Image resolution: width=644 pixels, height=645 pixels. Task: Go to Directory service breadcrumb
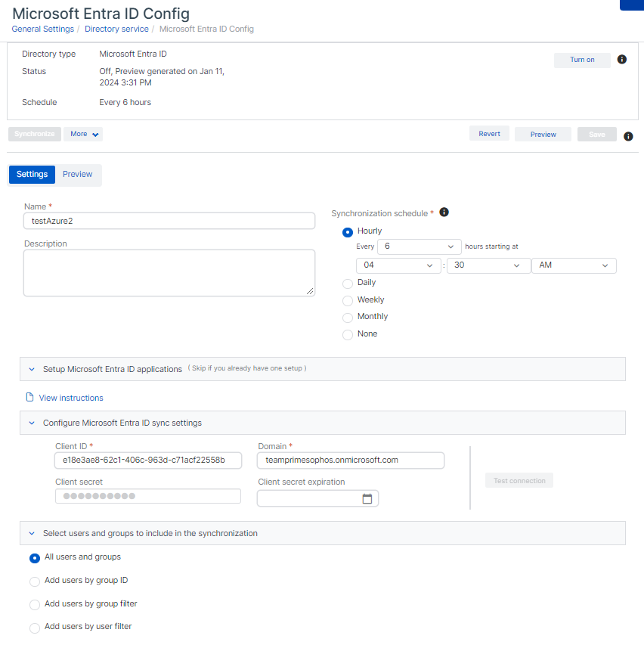tap(116, 29)
